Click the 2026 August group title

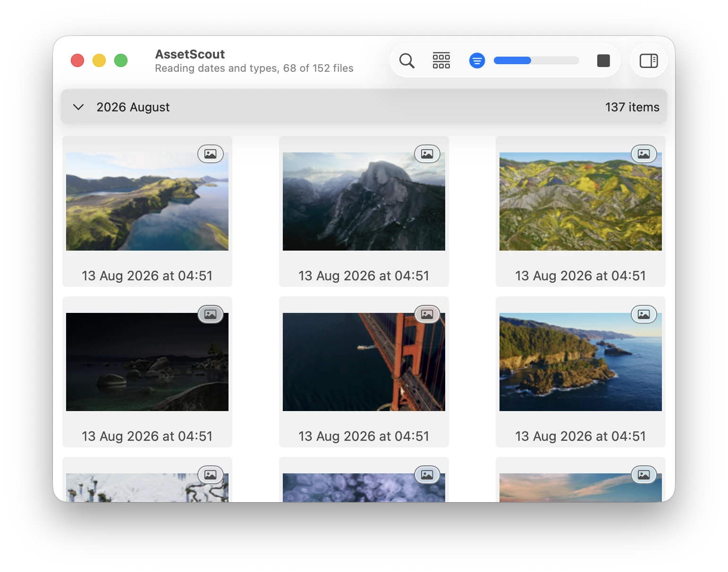133,107
